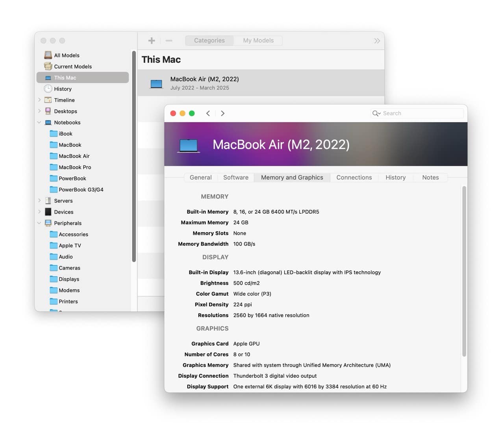This screenshot has width=504, height=429.
Task: Expand the Timeline tree item
Action: (39, 100)
